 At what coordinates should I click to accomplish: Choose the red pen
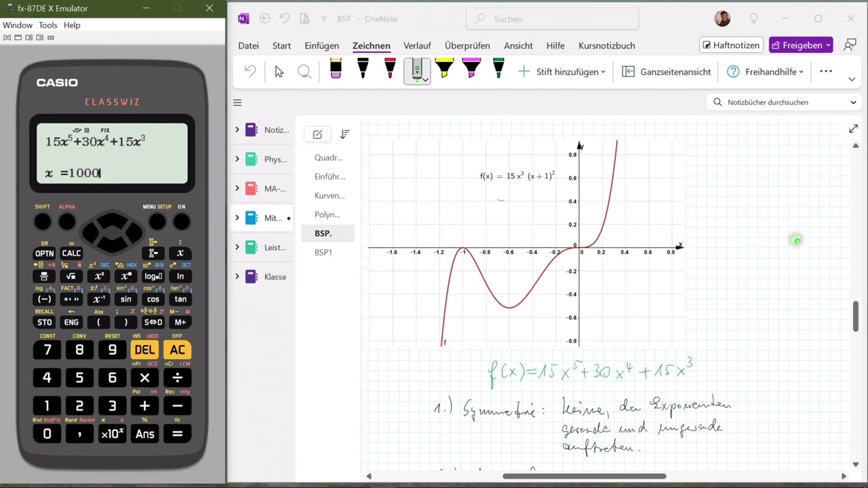point(390,68)
